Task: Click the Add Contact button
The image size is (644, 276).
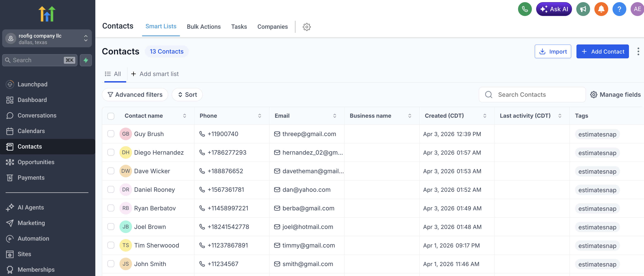Action: click(603, 51)
